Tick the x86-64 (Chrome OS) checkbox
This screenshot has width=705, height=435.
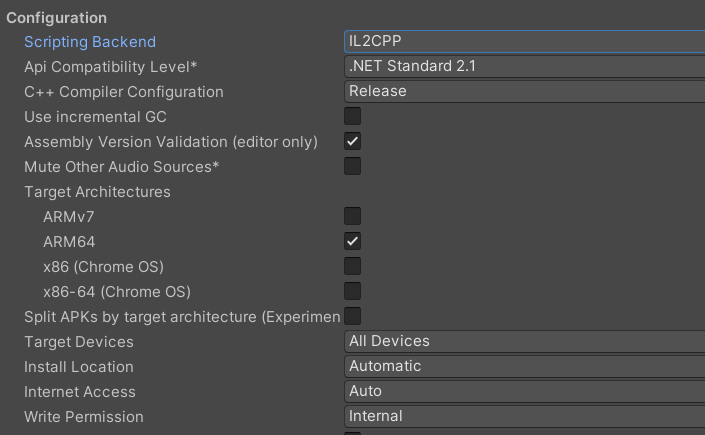[x=353, y=291]
